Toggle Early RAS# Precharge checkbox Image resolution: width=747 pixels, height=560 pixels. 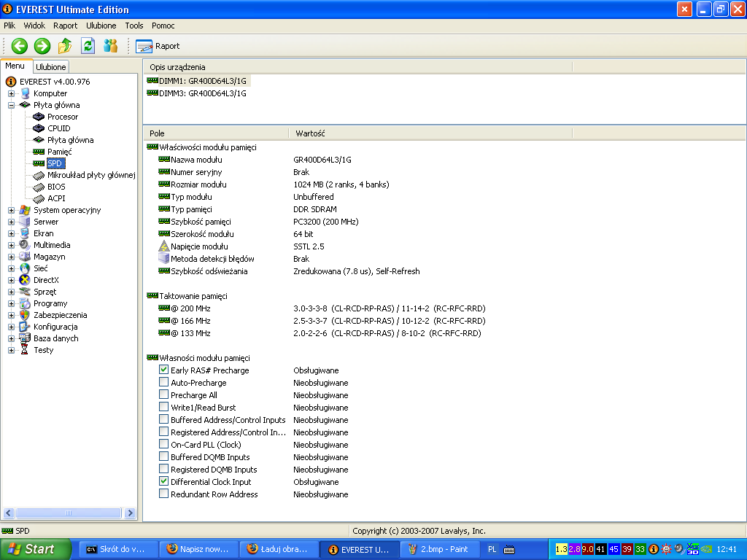163,370
